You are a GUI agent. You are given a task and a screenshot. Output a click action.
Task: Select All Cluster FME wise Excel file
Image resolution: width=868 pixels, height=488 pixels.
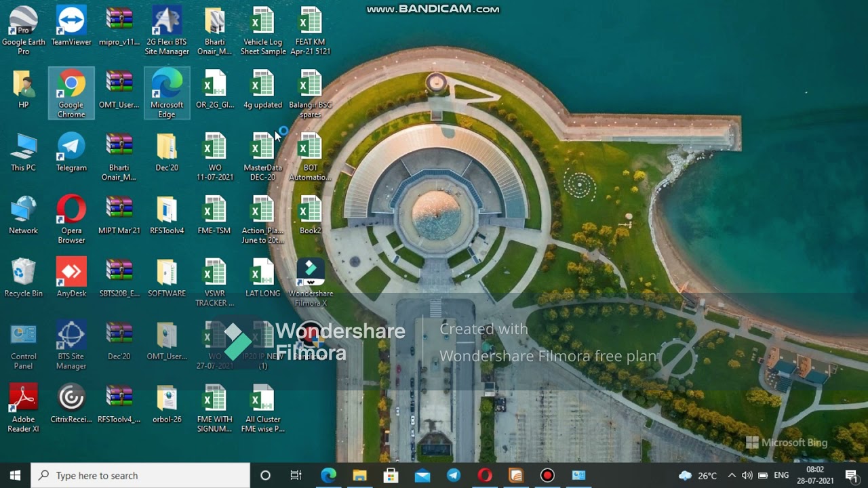point(263,409)
